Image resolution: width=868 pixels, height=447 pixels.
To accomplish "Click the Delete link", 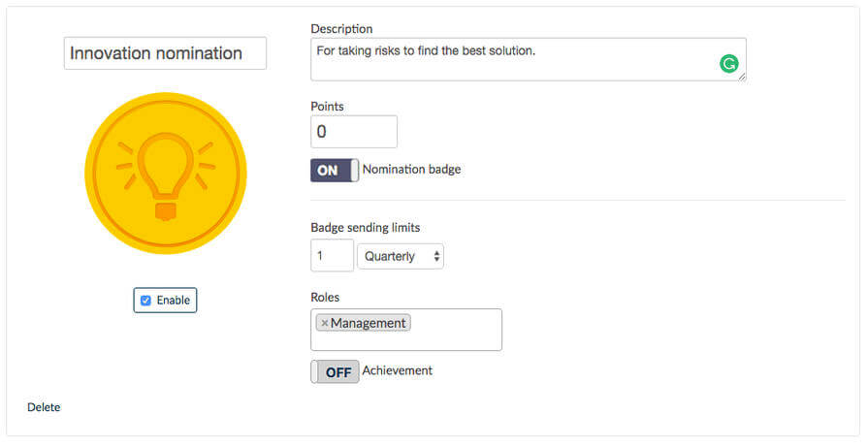I will click(44, 407).
